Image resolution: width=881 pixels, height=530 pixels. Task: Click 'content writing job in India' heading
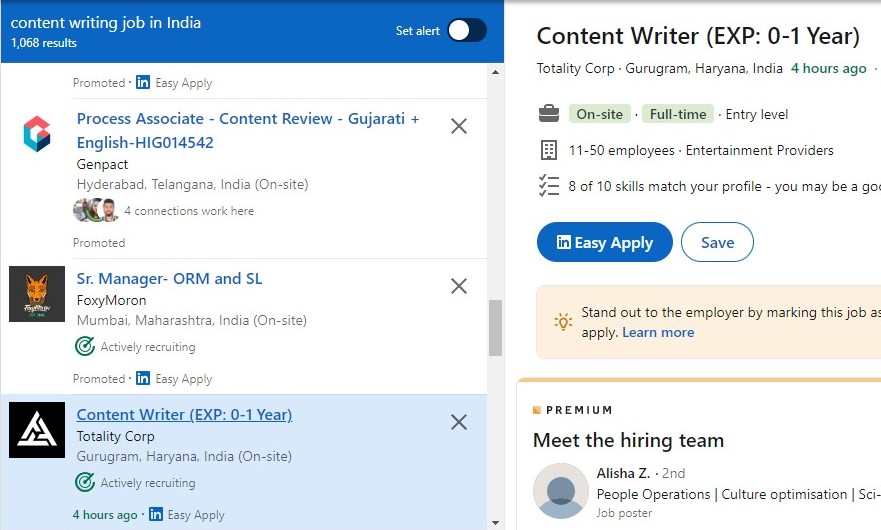coord(106,22)
